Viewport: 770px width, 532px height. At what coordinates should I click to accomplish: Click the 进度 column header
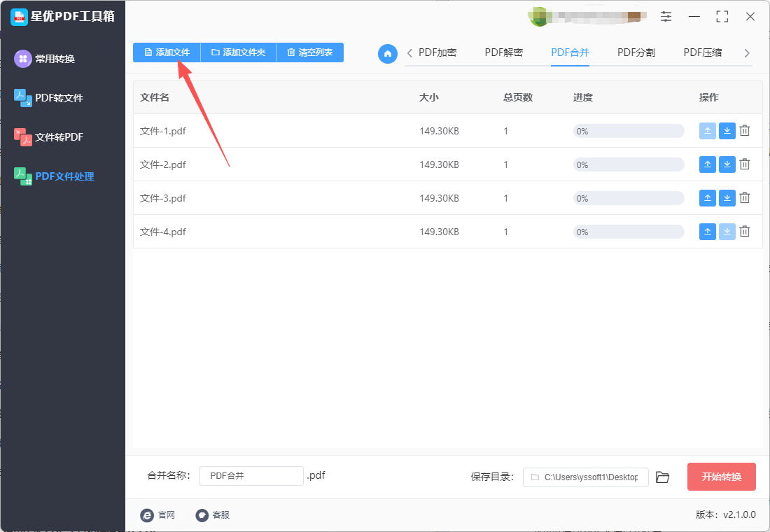pos(583,97)
